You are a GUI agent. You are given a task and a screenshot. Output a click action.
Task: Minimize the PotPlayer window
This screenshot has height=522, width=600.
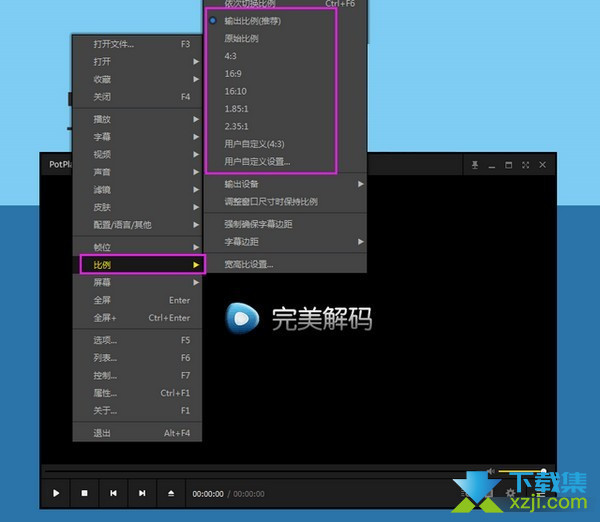492,165
